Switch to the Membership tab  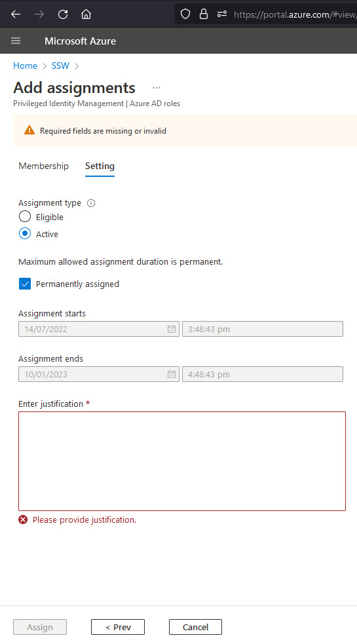point(43,166)
